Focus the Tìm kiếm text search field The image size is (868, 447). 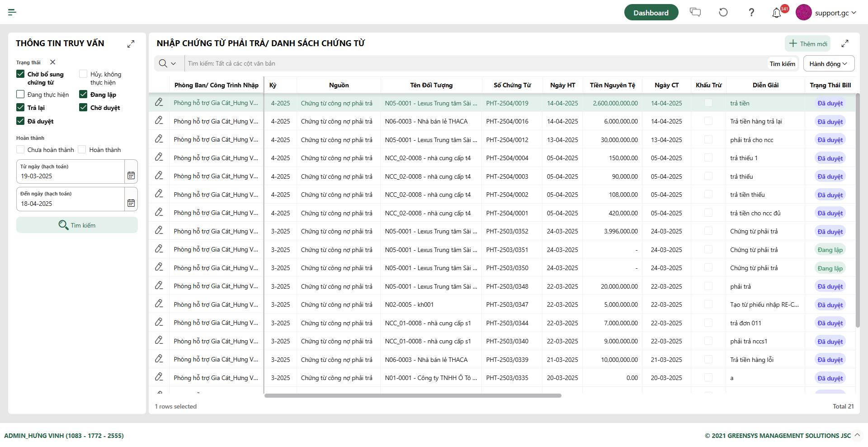[475, 63]
